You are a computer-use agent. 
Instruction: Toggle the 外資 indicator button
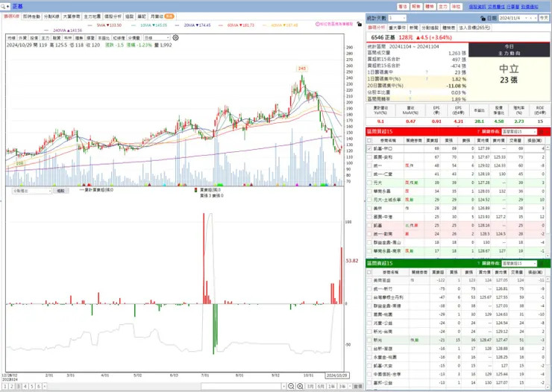coord(22,37)
